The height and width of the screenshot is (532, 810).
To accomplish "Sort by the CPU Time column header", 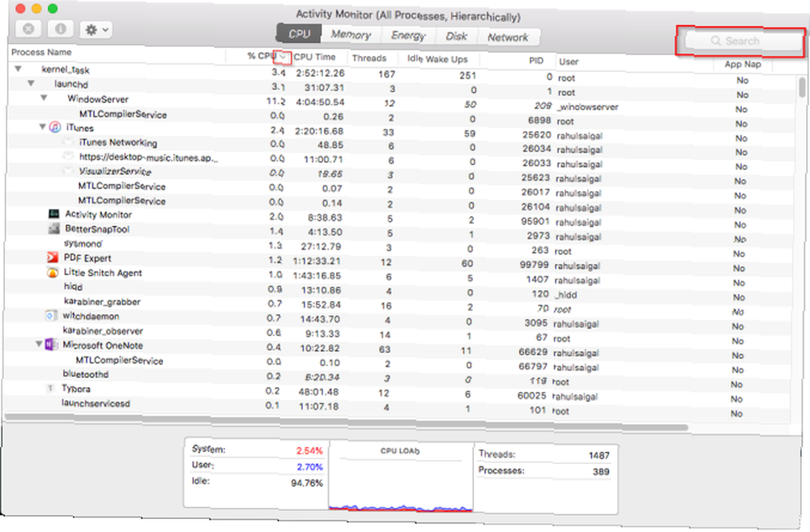I will click(x=314, y=57).
